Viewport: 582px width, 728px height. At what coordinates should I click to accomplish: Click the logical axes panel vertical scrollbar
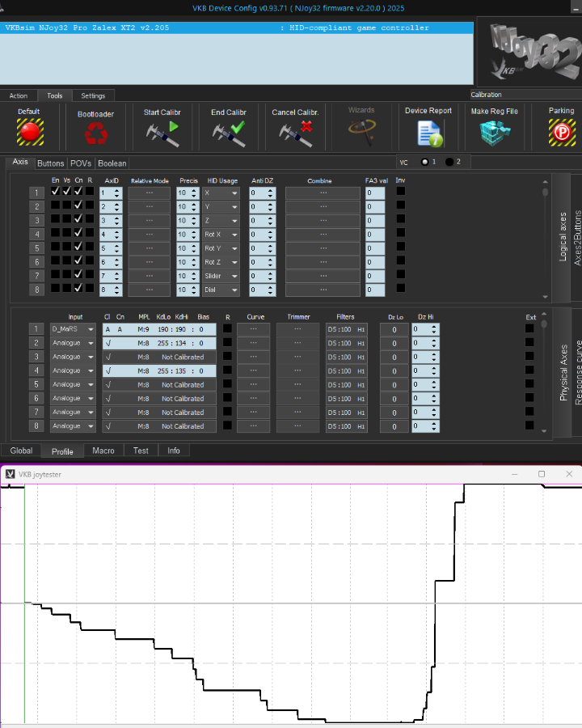[x=545, y=243]
